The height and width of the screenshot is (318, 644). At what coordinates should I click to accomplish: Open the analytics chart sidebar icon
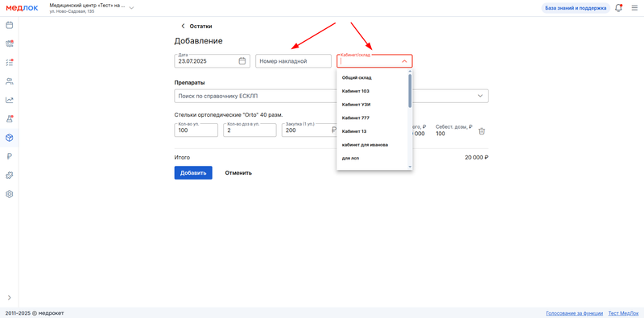pos(9,100)
